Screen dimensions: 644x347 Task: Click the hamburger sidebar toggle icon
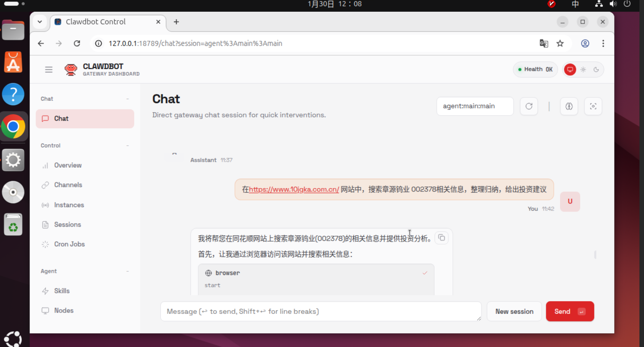tap(49, 69)
